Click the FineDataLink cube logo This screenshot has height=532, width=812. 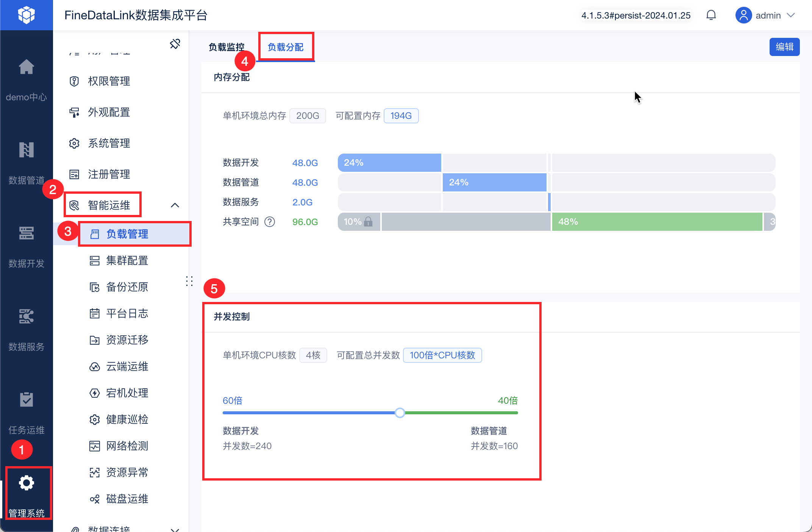pyautogui.click(x=26, y=15)
